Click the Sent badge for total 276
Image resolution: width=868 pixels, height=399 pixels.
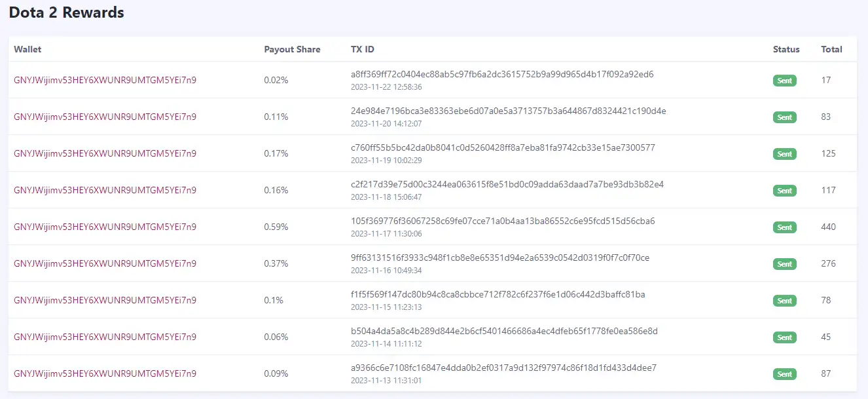pyautogui.click(x=784, y=264)
